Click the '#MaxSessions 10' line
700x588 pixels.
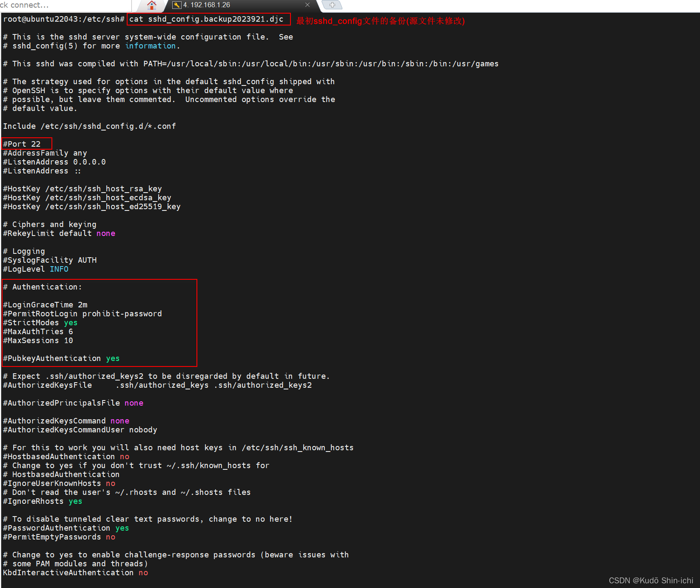point(38,341)
